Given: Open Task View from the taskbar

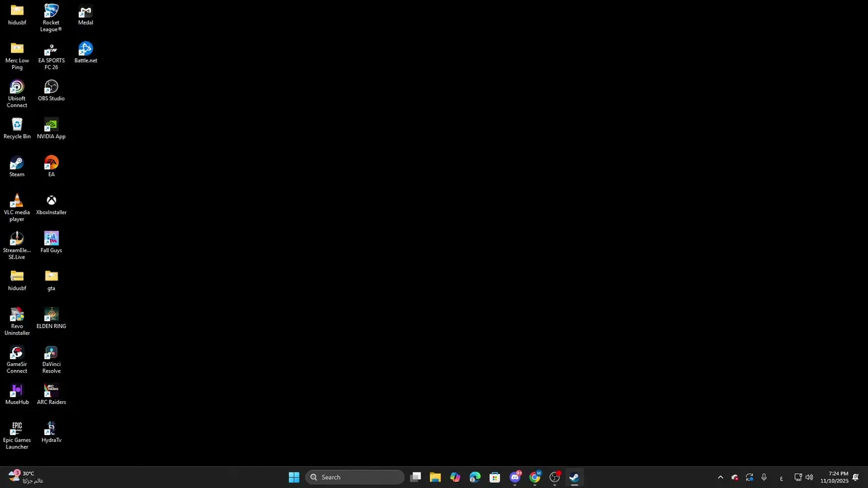Looking at the screenshot, I should click(x=416, y=477).
